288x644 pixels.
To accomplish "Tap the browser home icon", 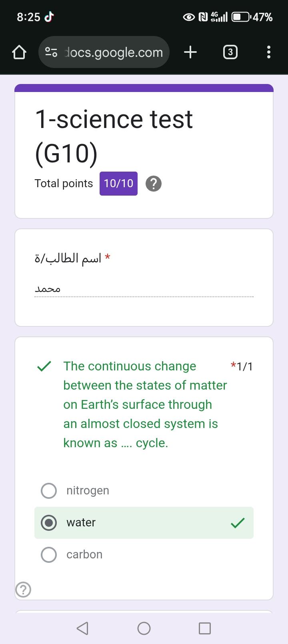I will (x=19, y=52).
